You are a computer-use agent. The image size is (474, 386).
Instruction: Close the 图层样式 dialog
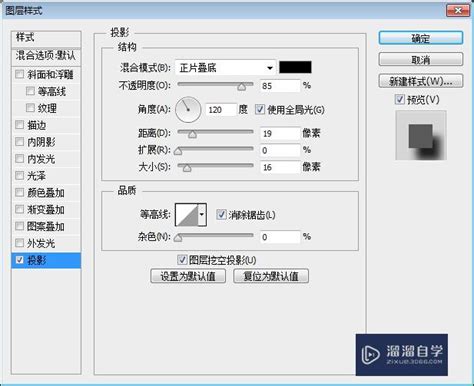(458, 10)
